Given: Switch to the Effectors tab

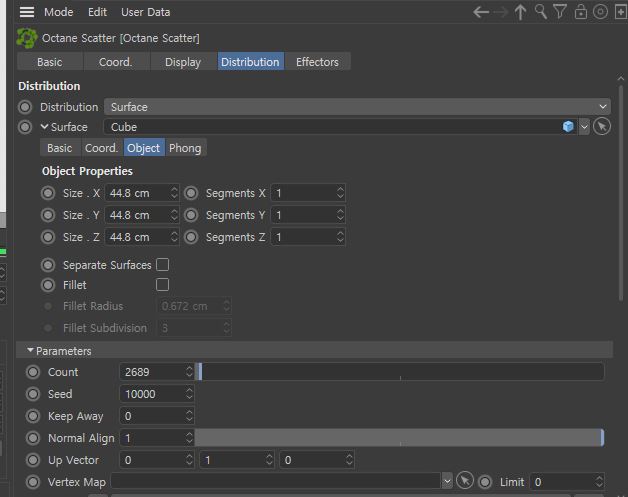Looking at the screenshot, I should point(317,62).
